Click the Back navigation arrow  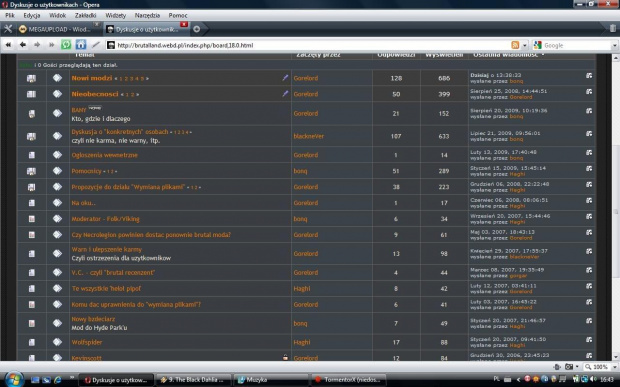click(x=23, y=45)
